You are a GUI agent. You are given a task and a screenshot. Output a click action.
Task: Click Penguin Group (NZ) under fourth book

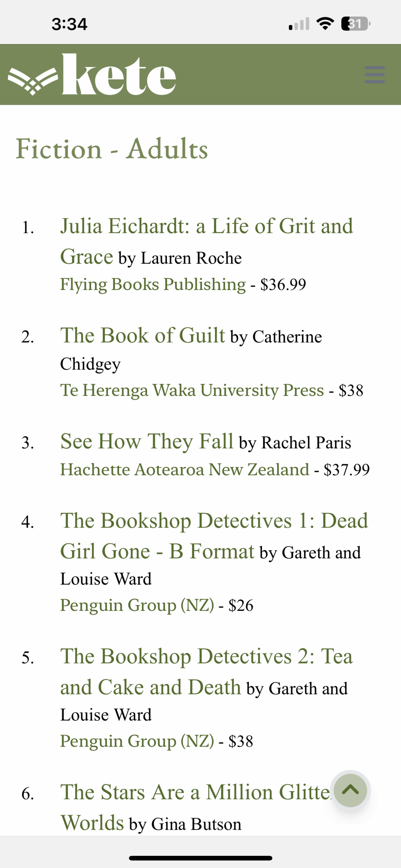pos(137,605)
